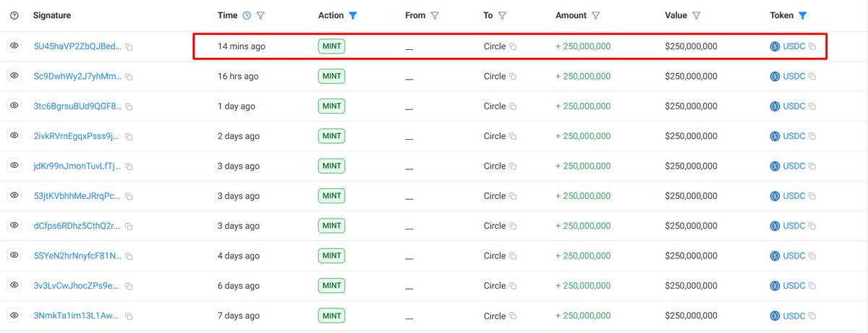
Task: Click the clock icon next to Time
Action: [247, 15]
